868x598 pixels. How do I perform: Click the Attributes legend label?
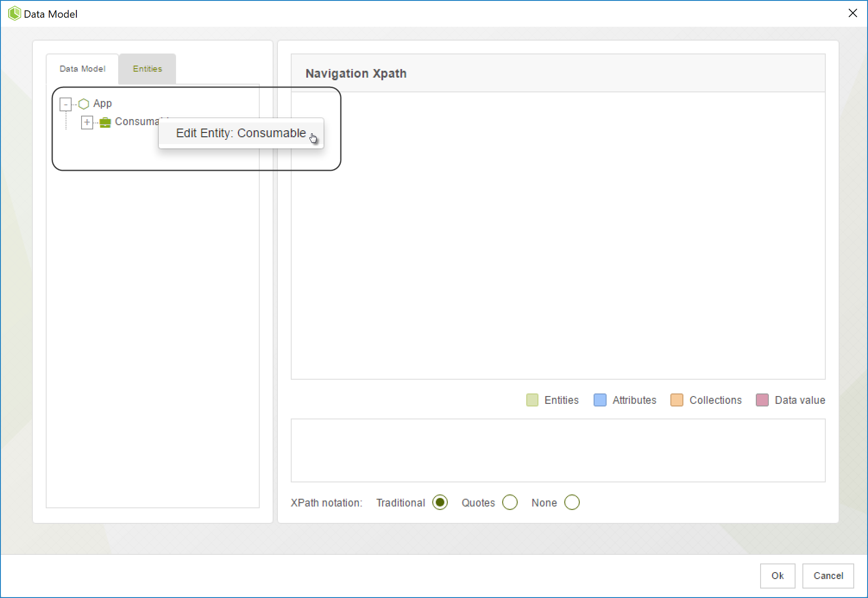pyautogui.click(x=634, y=400)
